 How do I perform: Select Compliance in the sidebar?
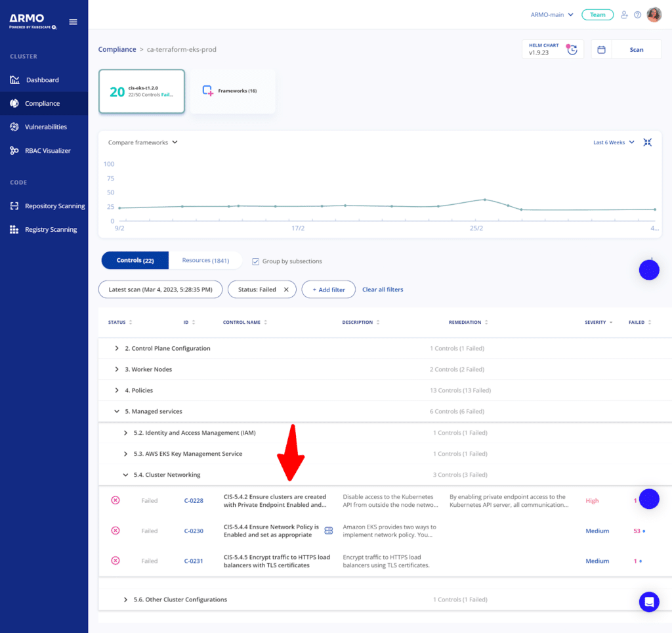(x=44, y=103)
